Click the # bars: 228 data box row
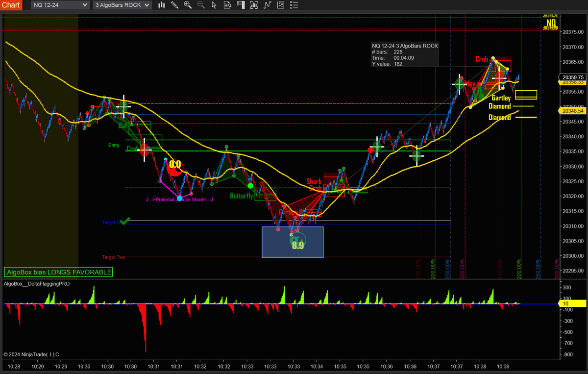588x374 pixels. (387, 52)
